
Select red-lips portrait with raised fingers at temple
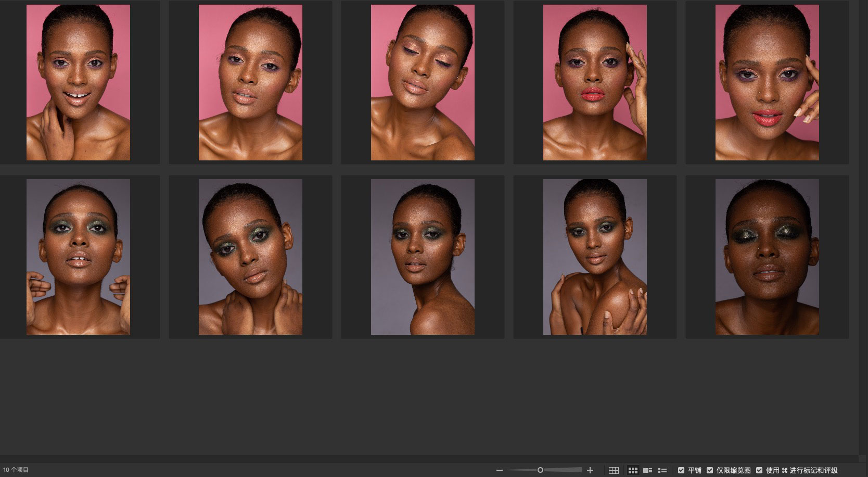[595, 82]
